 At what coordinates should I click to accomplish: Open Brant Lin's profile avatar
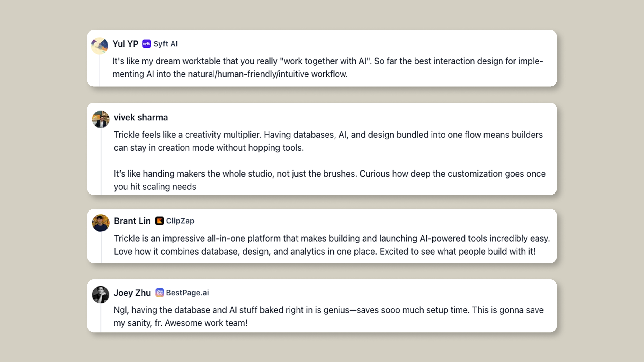tap(101, 223)
